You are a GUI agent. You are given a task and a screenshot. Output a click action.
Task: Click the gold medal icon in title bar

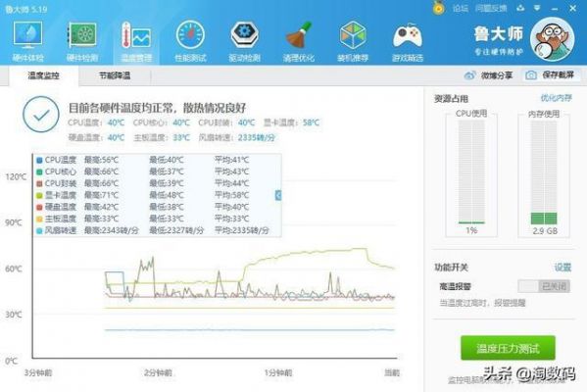click(x=438, y=8)
